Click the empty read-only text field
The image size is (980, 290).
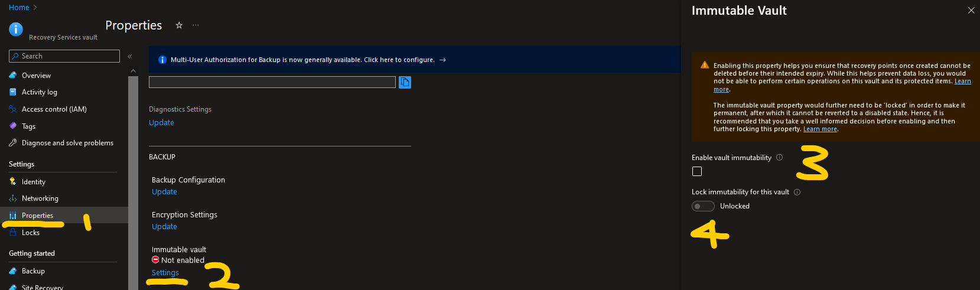(x=272, y=82)
